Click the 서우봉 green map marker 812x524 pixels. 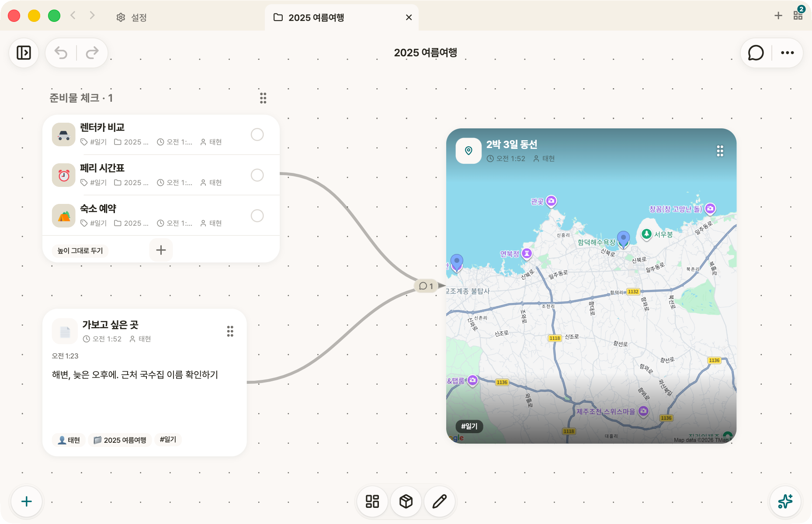[646, 234]
